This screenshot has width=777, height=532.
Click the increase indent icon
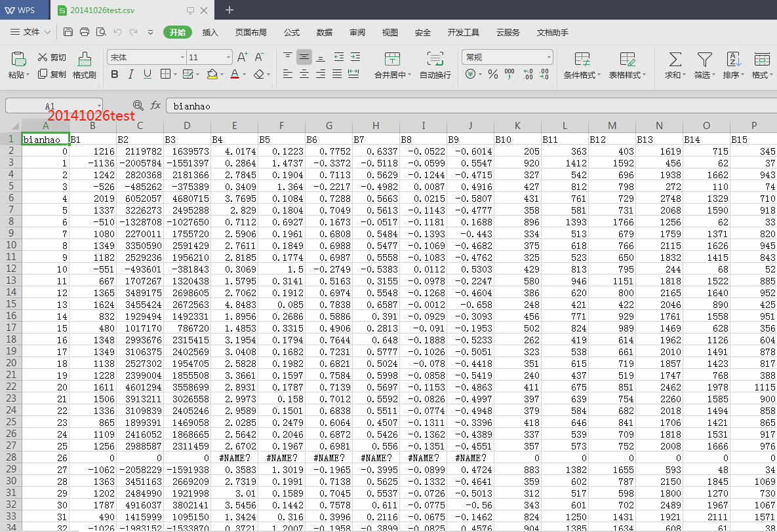(355, 57)
